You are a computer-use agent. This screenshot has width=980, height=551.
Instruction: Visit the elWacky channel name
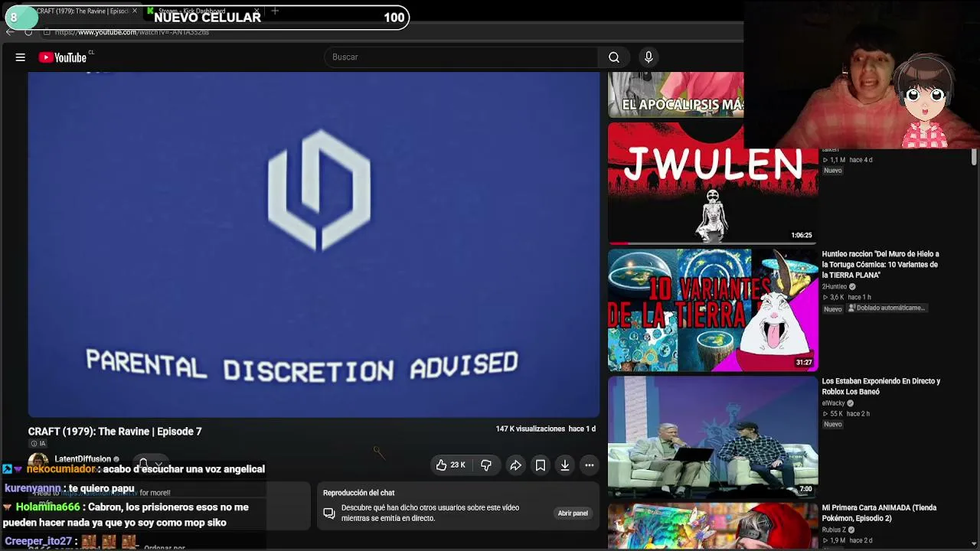[834, 403]
